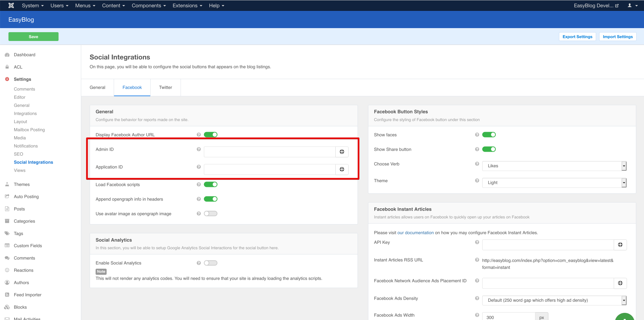Open the Help menu

pyautogui.click(x=217, y=5)
